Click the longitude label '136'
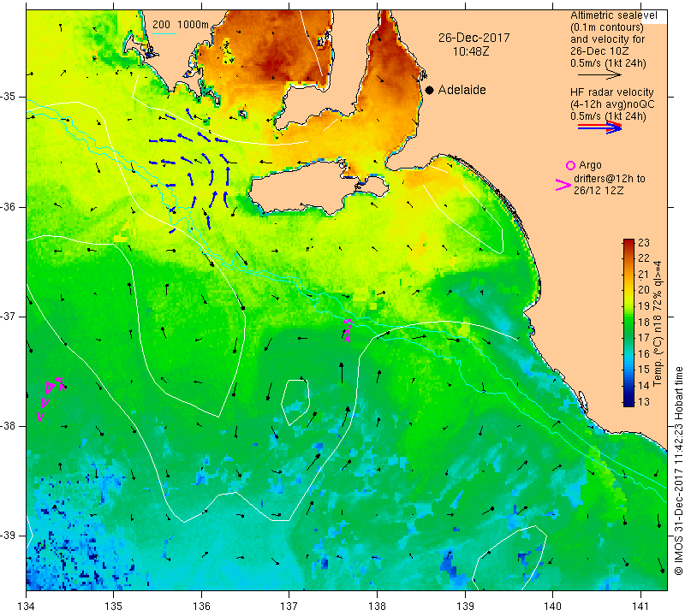The width and height of the screenshot is (685, 616). coord(201,607)
